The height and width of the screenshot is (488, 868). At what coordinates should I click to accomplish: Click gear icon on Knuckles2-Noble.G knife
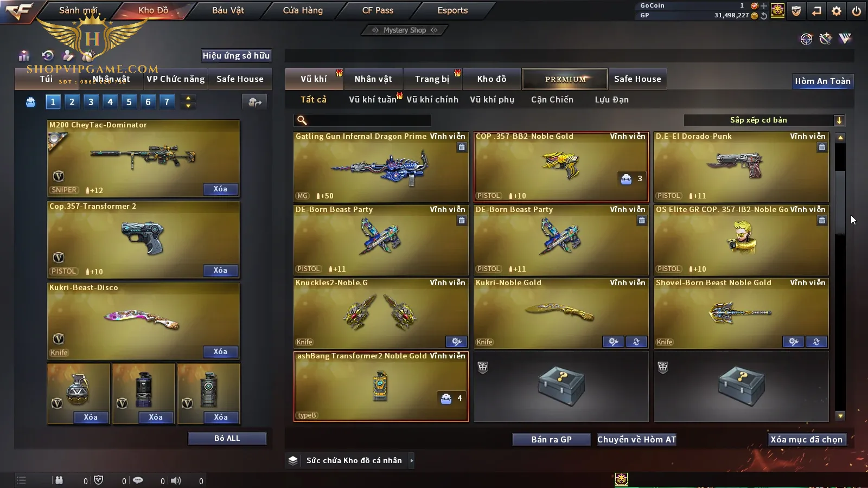click(x=456, y=342)
